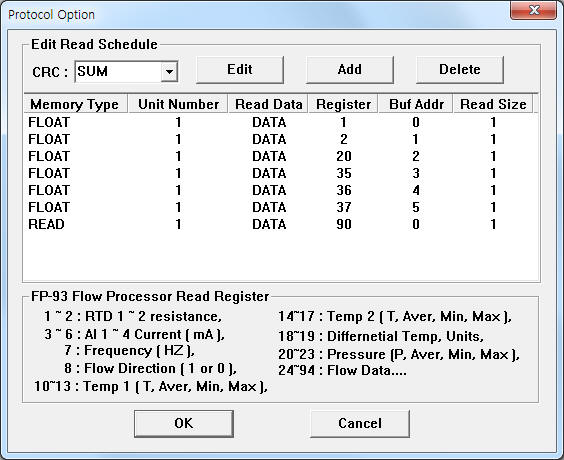The image size is (564, 460).
Task: Click the Unit Number column header
Action: 178,104
